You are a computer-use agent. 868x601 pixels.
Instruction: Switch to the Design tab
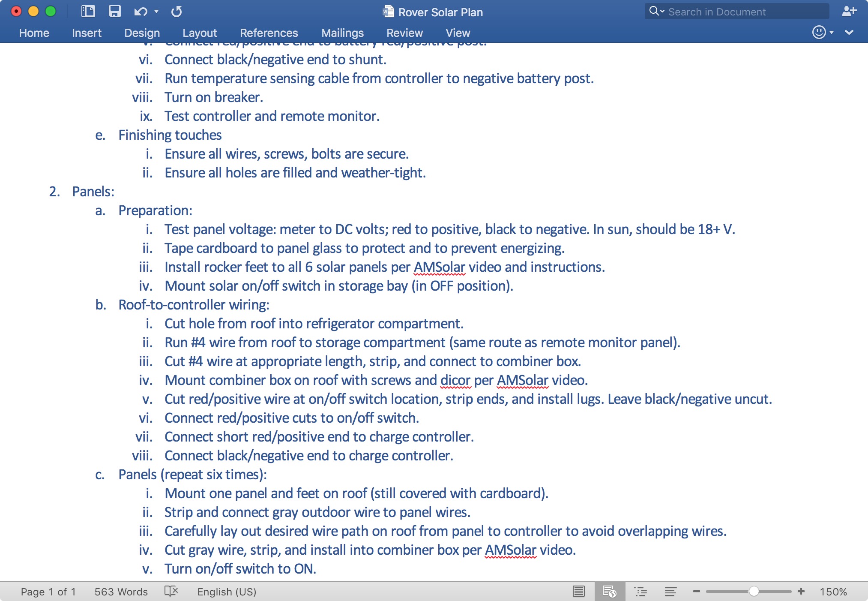(x=142, y=33)
